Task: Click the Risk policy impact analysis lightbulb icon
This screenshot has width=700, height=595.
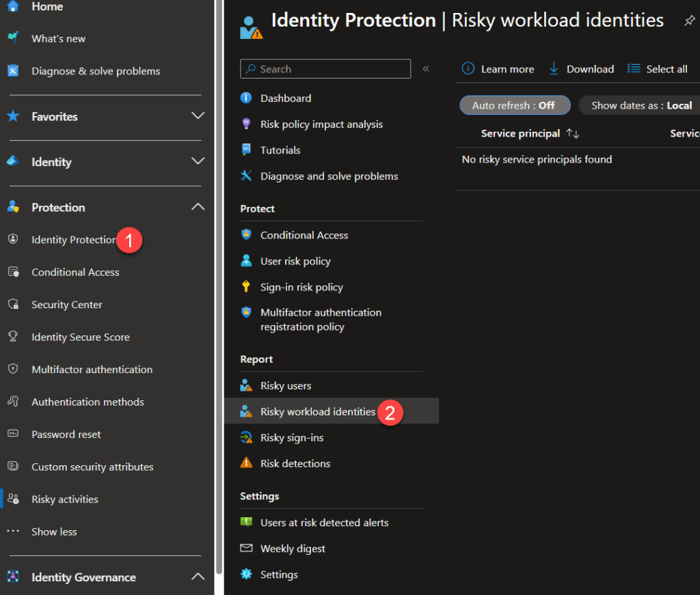Action: (x=246, y=124)
